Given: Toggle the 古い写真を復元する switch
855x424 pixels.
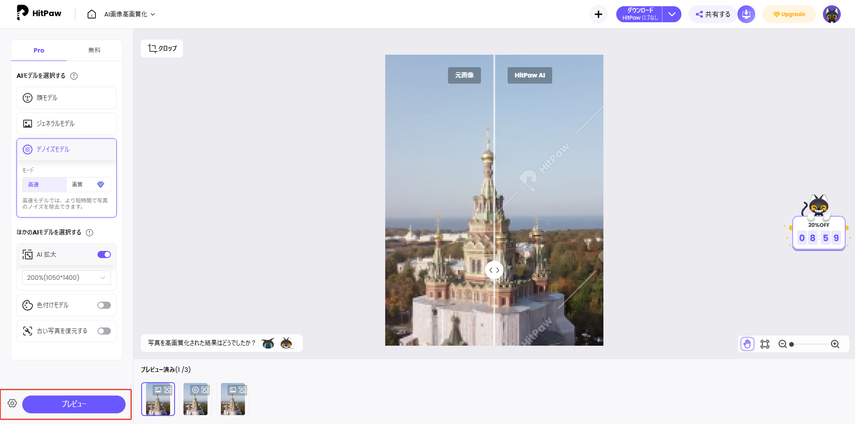Looking at the screenshot, I should pyautogui.click(x=104, y=331).
